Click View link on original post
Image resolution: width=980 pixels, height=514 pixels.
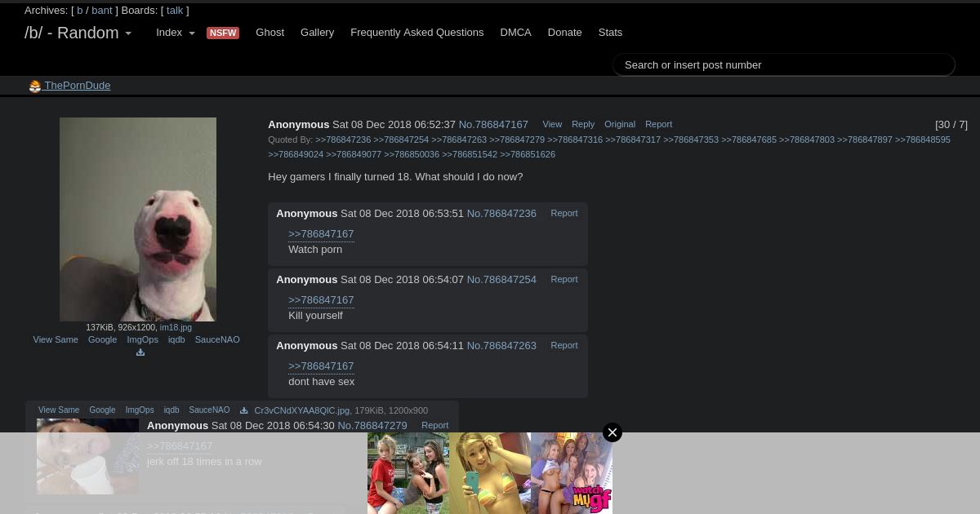552,124
